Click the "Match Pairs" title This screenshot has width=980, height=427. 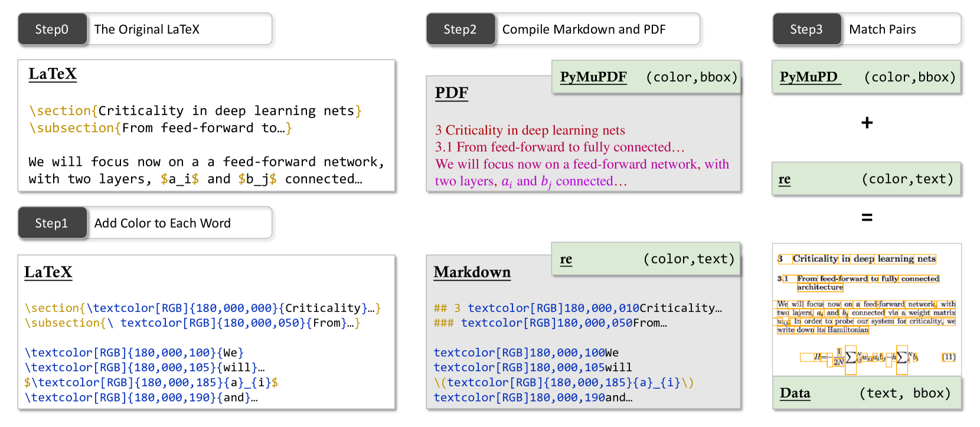coord(883,29)
